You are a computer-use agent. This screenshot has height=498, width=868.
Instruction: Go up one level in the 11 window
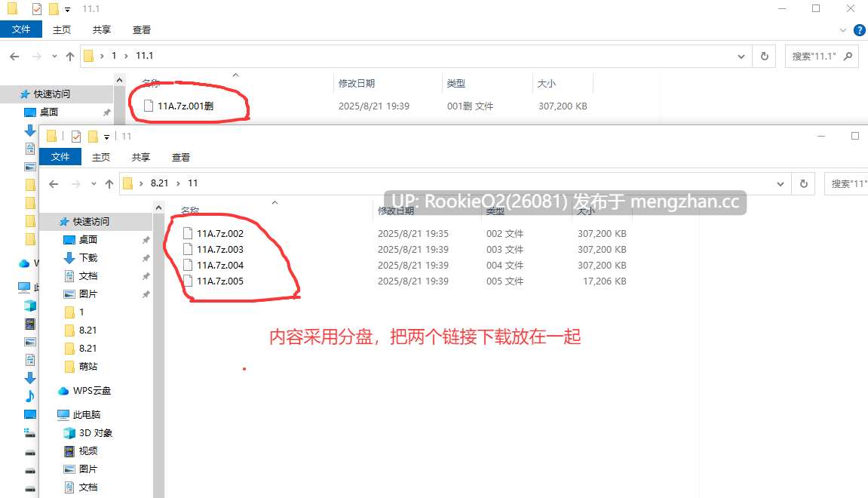[x=109, y=184]
